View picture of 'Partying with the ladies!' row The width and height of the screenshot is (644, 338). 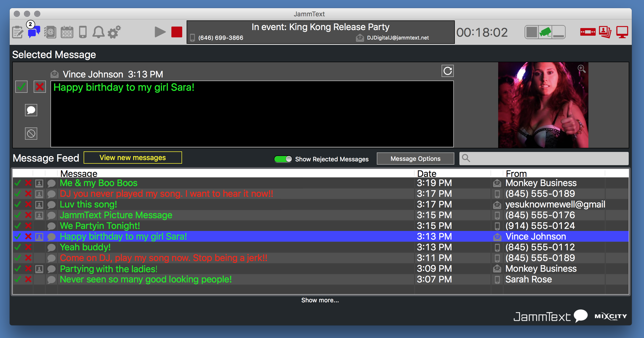(39, 269)
